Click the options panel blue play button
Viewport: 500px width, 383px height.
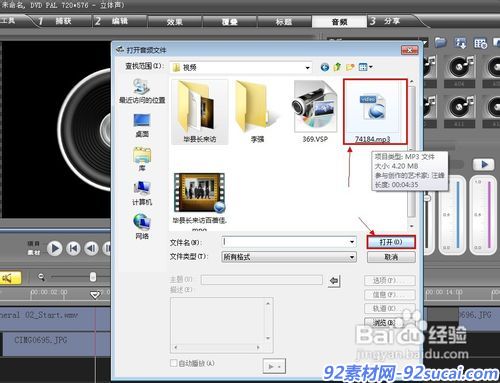[x=484, y=165]
